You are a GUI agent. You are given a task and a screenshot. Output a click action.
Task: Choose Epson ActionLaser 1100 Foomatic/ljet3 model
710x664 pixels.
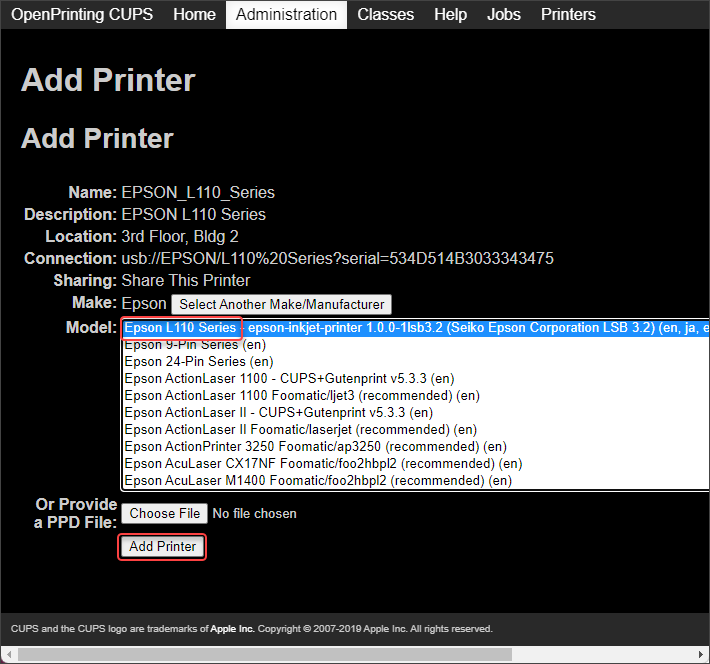click(416, 395)
